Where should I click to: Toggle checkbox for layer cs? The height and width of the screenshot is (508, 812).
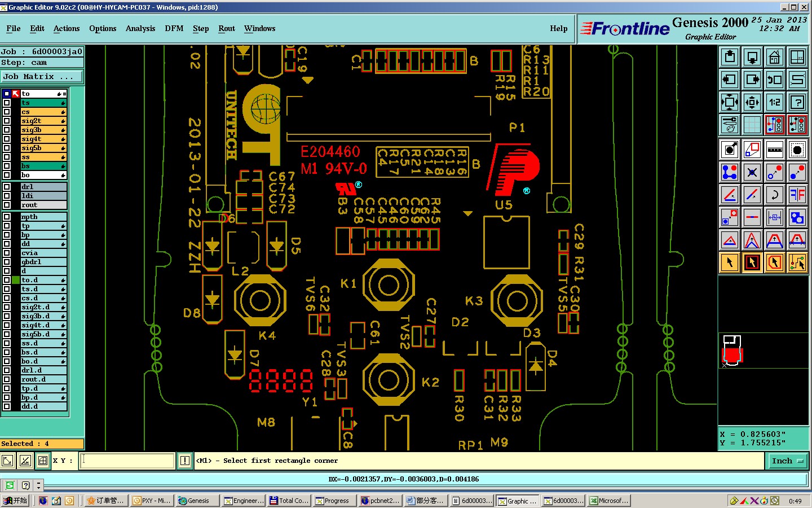pos(7,112)
